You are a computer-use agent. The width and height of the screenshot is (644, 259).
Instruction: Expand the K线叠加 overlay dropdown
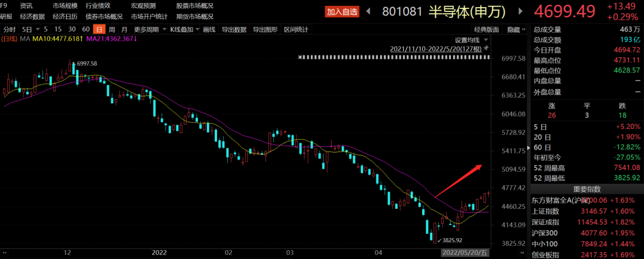(x=184, y=30)
